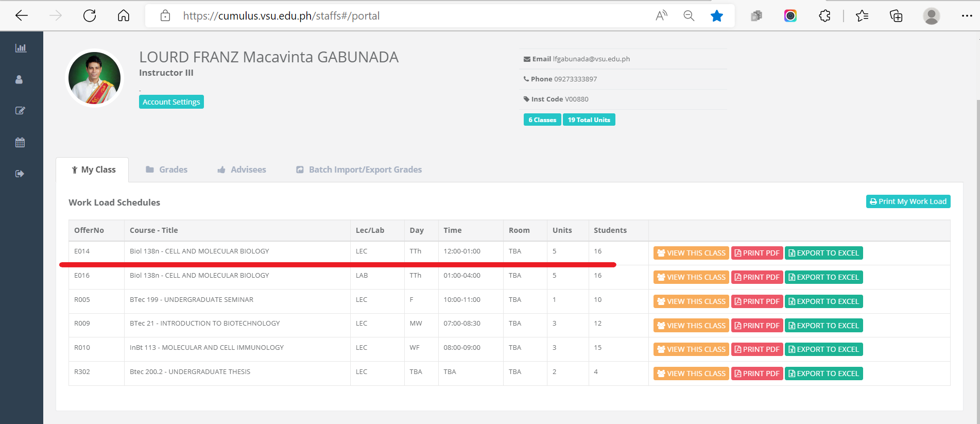Click the Account Settings button
This screenshot has height=424, width=980.
tap(171, 102)
